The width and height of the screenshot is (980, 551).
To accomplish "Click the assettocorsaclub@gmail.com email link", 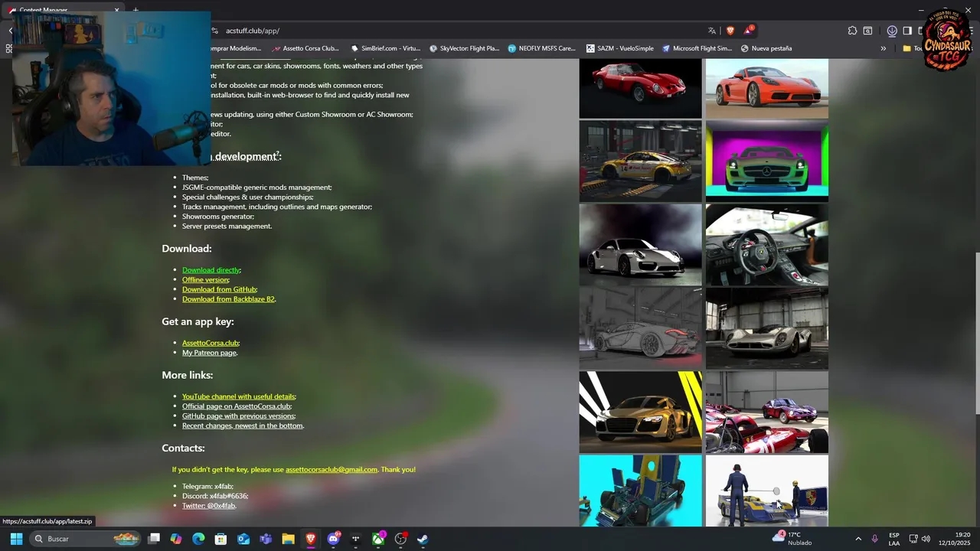I will point(332,470).
